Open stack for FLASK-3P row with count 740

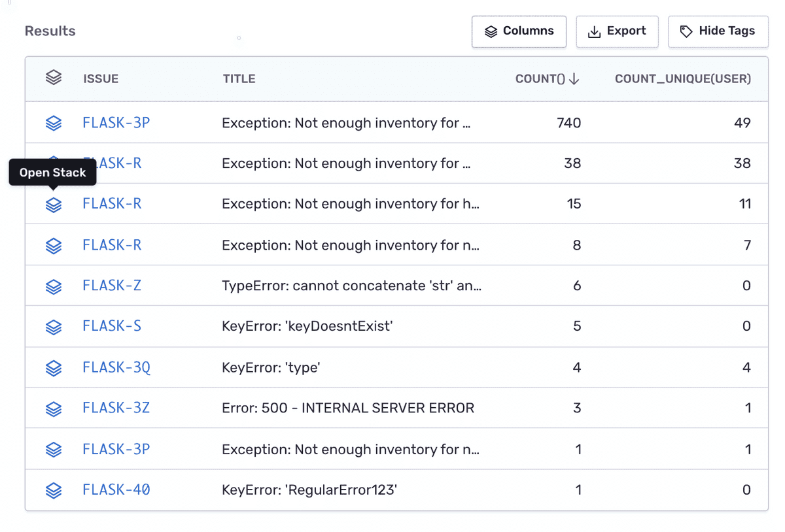click(x=54, y=123)
